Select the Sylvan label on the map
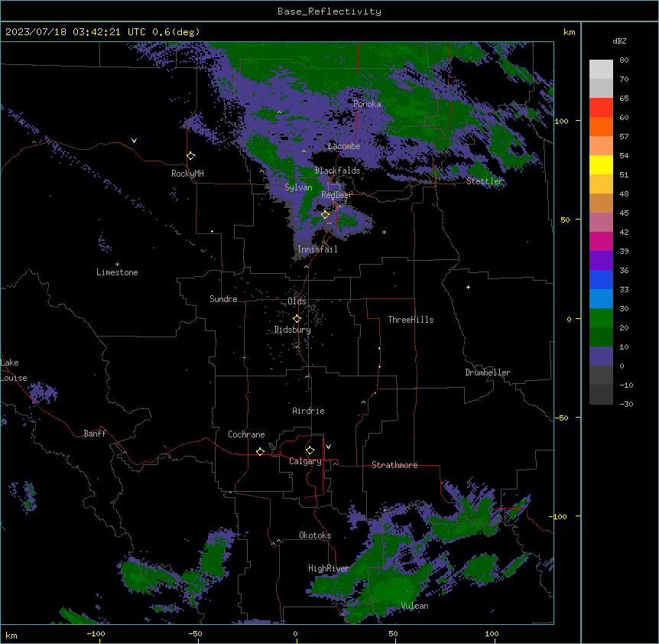 click(x=298, y=187)
